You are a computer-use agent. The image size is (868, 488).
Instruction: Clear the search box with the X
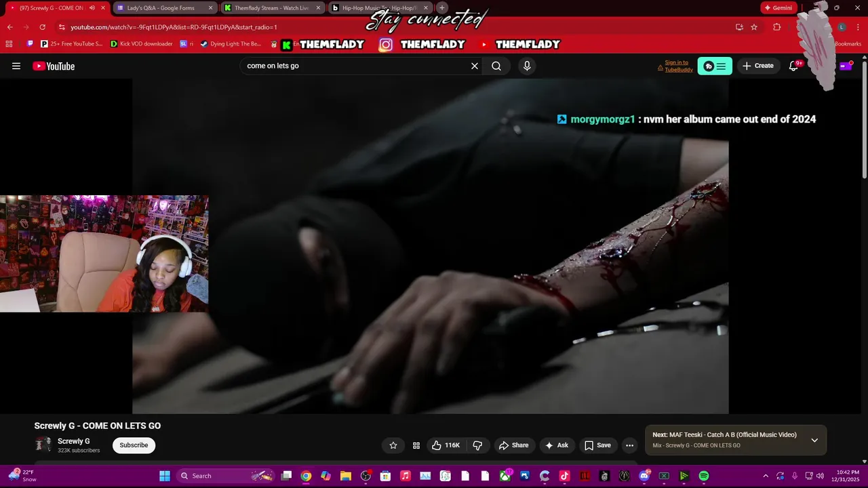(475, 66)
